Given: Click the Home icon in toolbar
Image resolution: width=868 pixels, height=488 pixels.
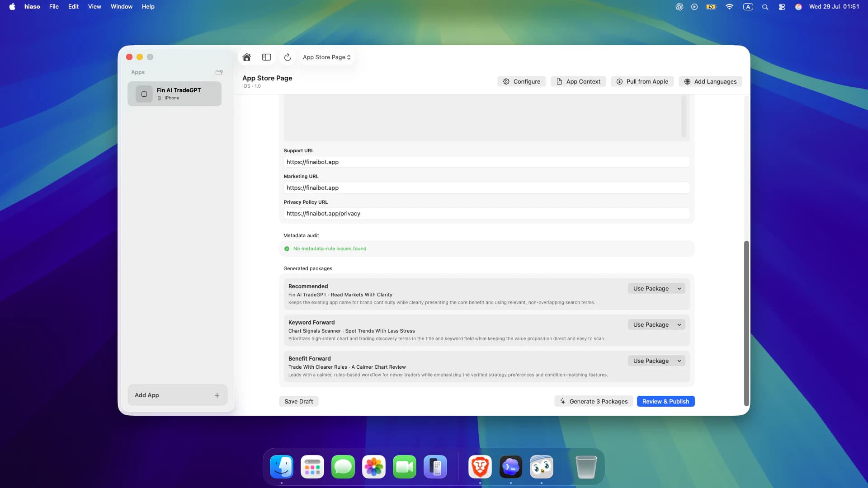Looking at the screenshot, I should coord(246,57).
